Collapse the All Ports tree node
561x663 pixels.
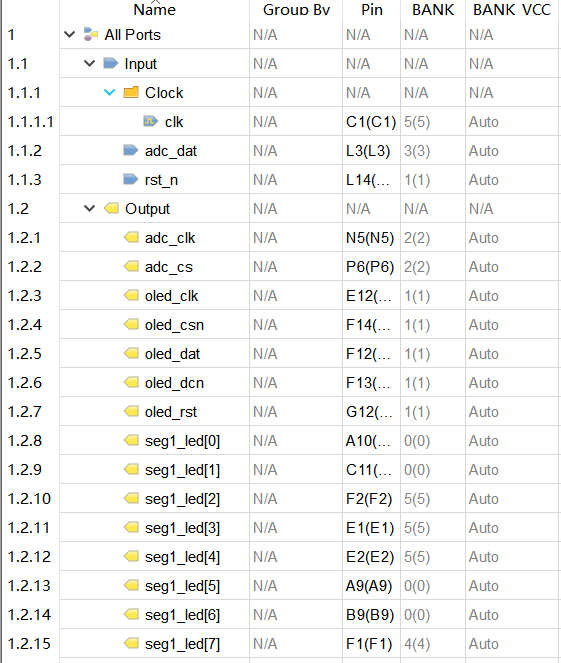[69, 34]
